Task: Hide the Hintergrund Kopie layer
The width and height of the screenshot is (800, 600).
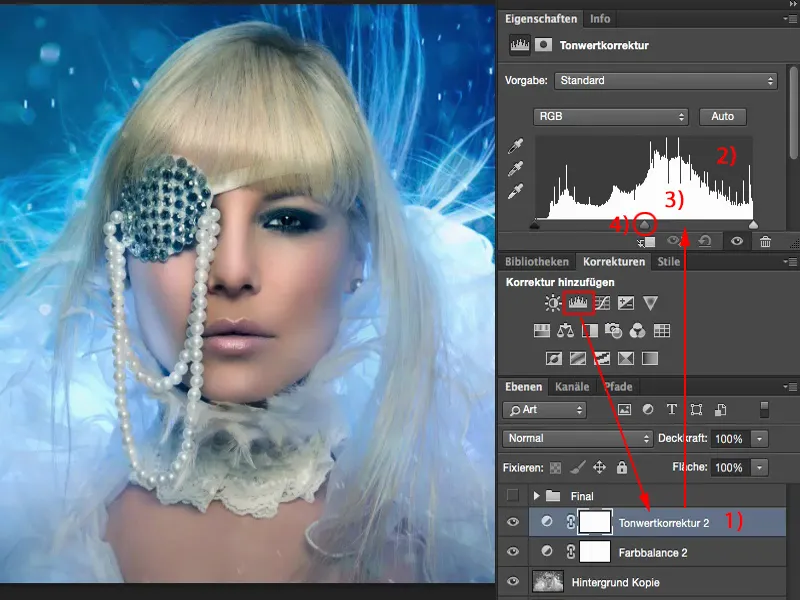Action: click(x=513, y=581)
